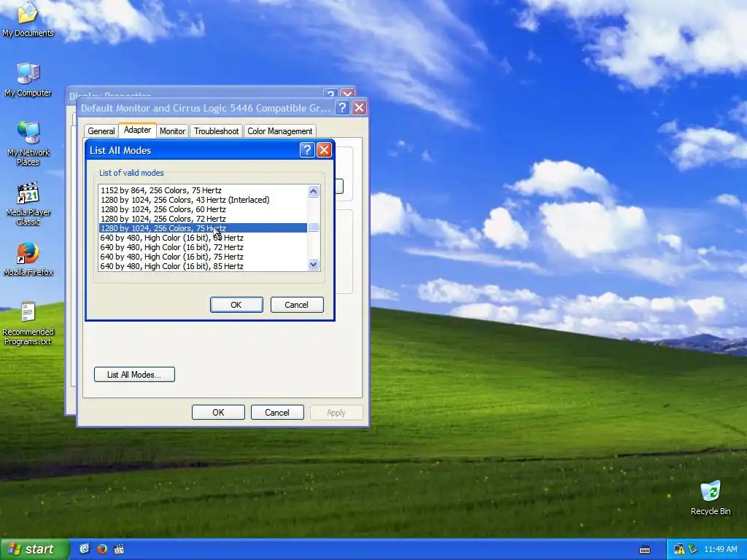The width and height of the screenshot is (747, 560).
Task: Switch to the Monitor tab
Action: click(x=172, y=131)
